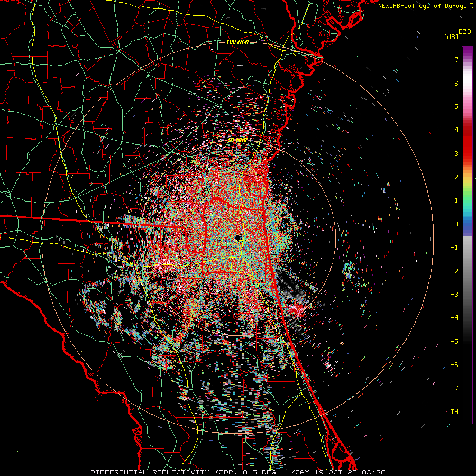Screen dimensions: 476x476
Task: Click the -7 dB scale label
Action: coord(454,388)
